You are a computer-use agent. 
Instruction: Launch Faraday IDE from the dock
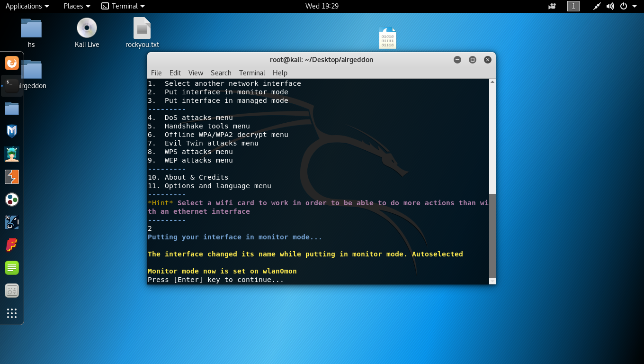click(12, 245)
